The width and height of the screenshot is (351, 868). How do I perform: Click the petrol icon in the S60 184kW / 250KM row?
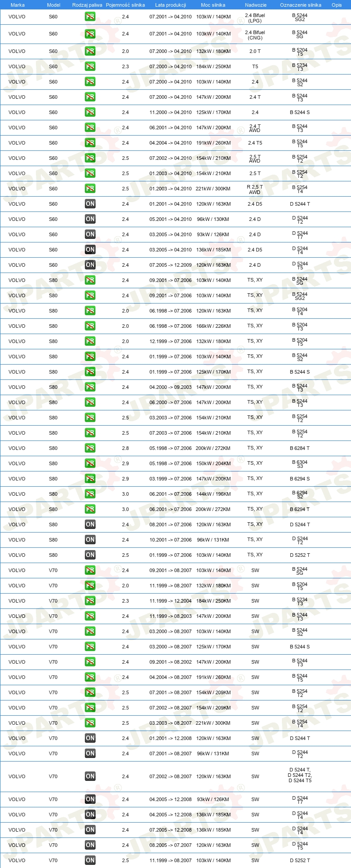[x=90, y=66]
